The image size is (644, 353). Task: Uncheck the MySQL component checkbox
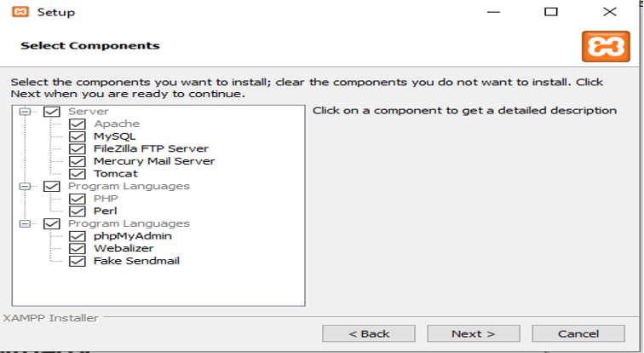[x=78, y=136]
